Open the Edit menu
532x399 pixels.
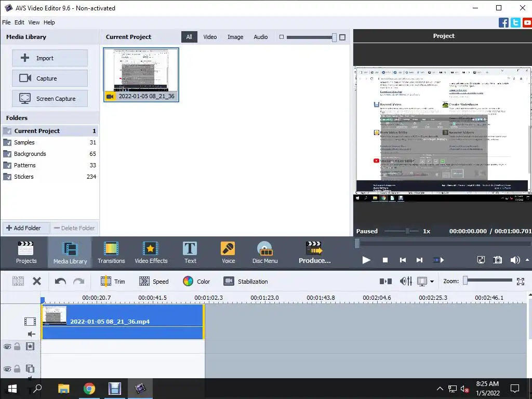coord(19,22)
